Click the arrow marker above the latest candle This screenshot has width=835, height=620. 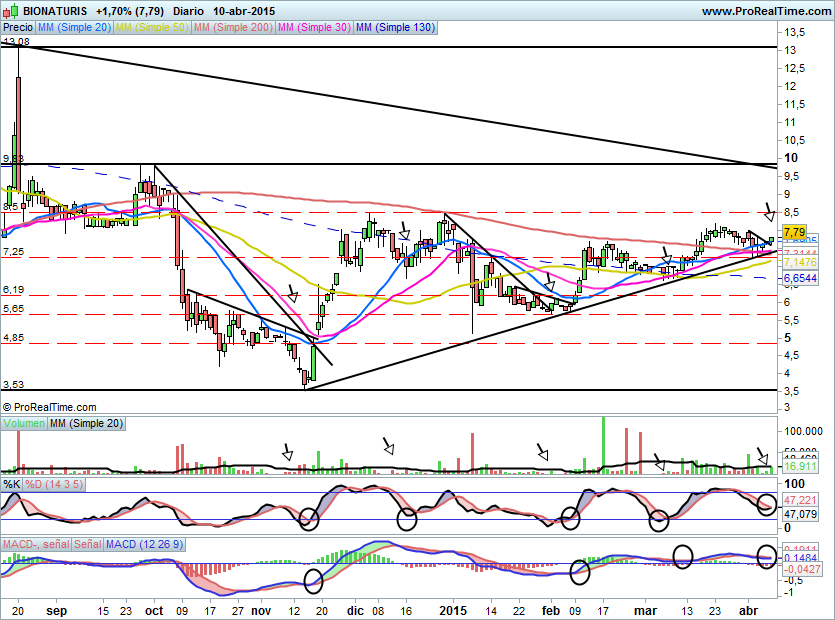(769, 213)
